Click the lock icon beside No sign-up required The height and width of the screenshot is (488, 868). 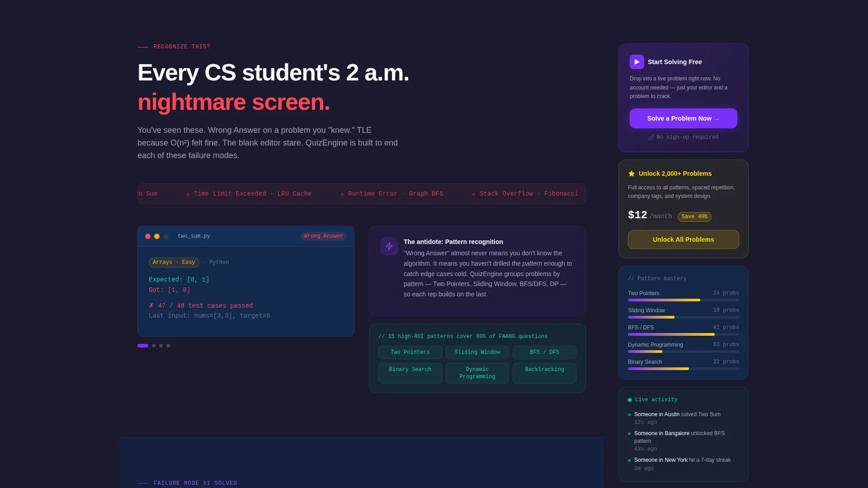[651, 137]
